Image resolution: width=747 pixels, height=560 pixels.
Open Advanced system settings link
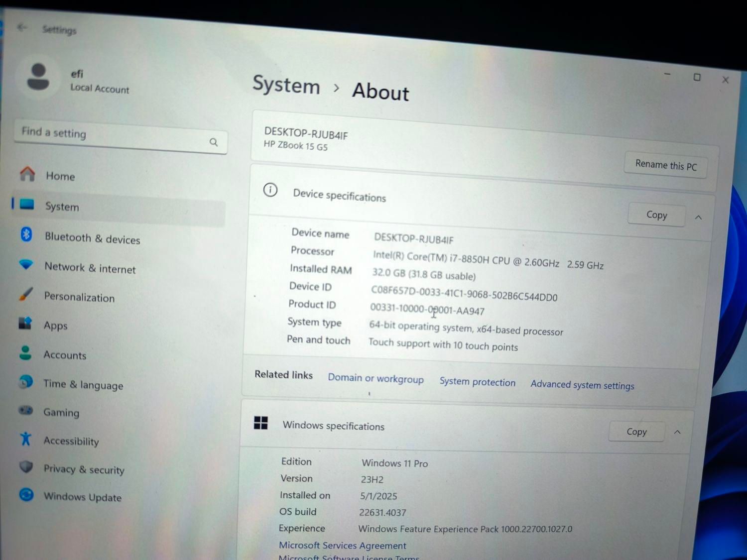pos(582,385)
